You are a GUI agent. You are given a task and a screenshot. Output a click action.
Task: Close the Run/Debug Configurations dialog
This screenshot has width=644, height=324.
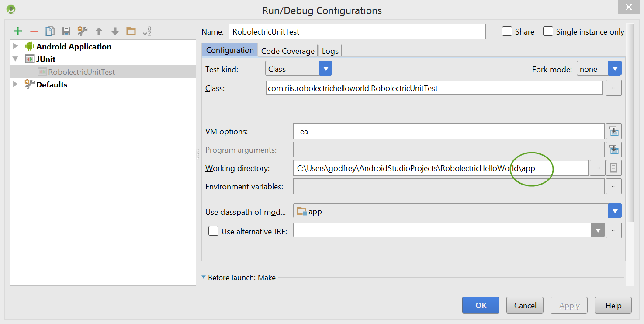pos(629,7)
